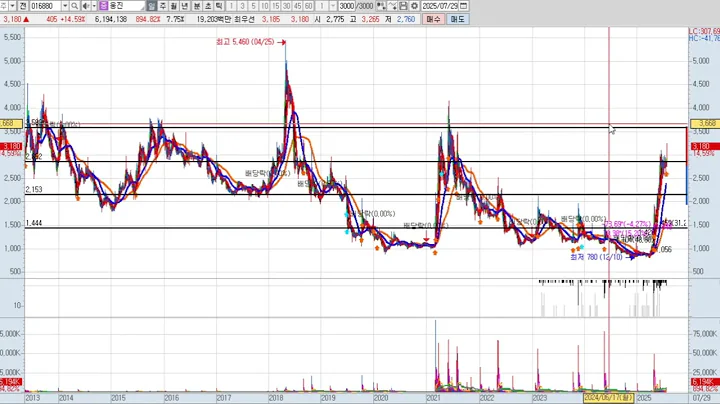Choose the 5 interval button
The height and width of the screenshot is (404, 720).
point(253,6)
